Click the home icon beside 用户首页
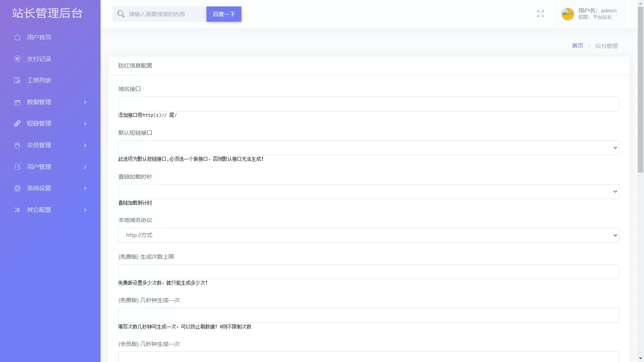 tap(17, 37)
